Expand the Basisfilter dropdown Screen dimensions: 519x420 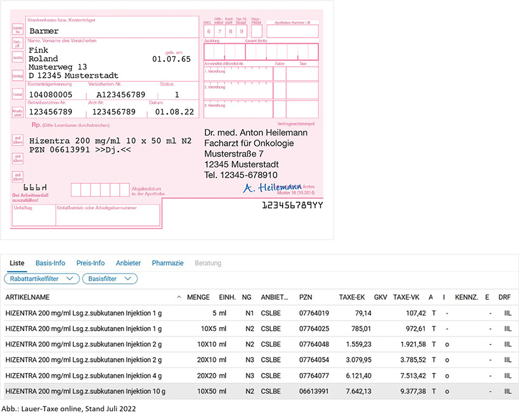110,279
